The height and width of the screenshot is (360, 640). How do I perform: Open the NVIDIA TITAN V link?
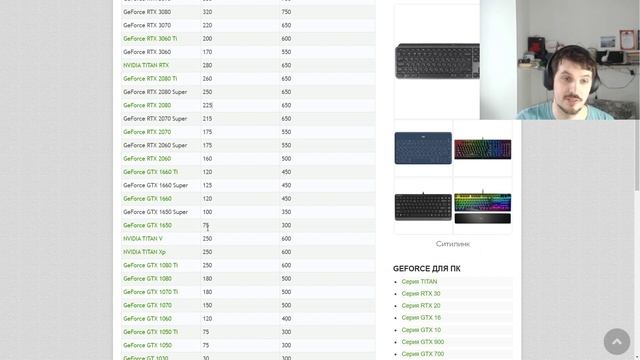coord(143,239)
